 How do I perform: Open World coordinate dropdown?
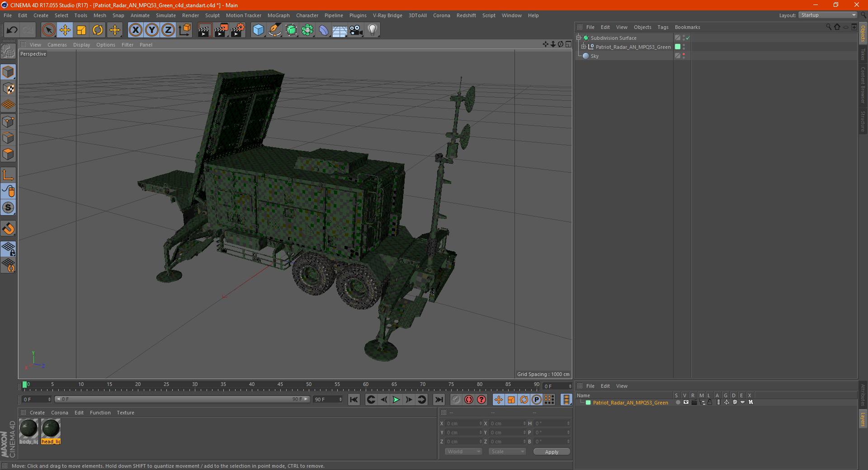463,451
